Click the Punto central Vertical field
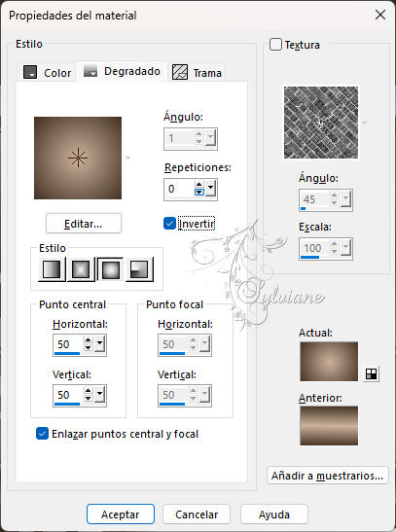The image size is (396, 532). point(67,395)
